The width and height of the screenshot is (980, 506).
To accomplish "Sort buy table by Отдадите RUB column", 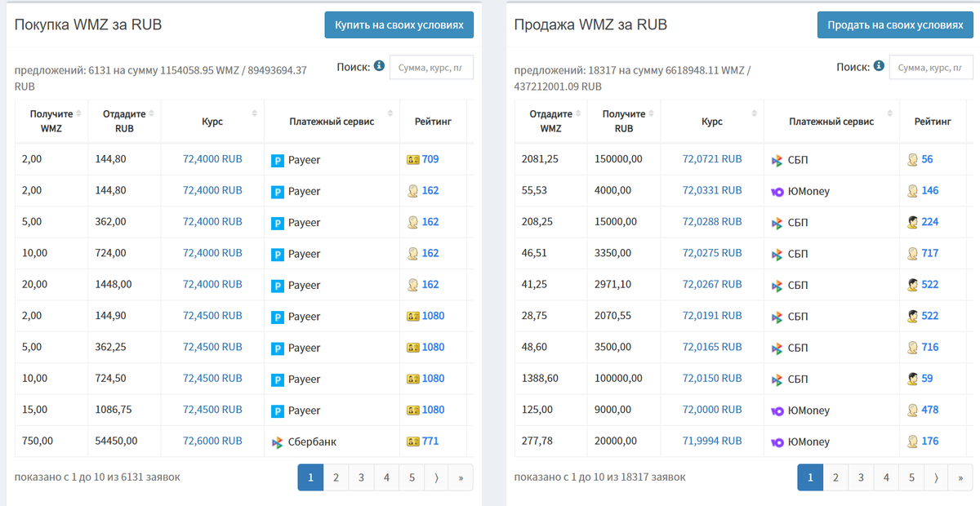I will pos(124,122).
